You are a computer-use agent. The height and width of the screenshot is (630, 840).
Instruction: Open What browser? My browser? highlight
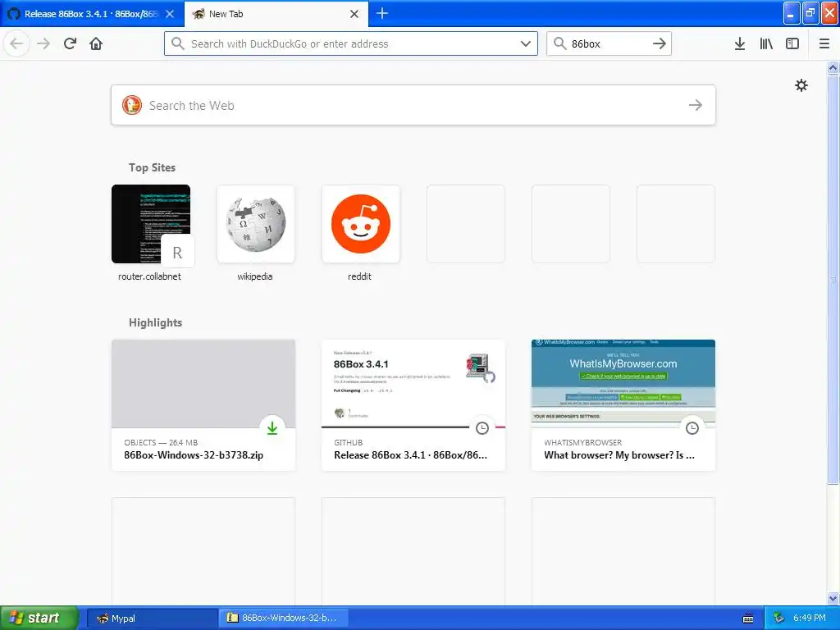coord(623,405)
